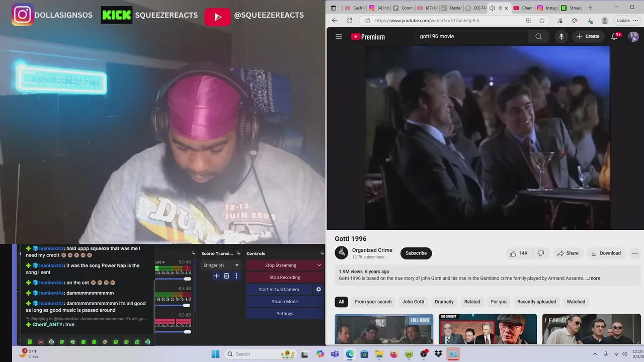
Task: Go back in the browser
Action: pos(335,21)
